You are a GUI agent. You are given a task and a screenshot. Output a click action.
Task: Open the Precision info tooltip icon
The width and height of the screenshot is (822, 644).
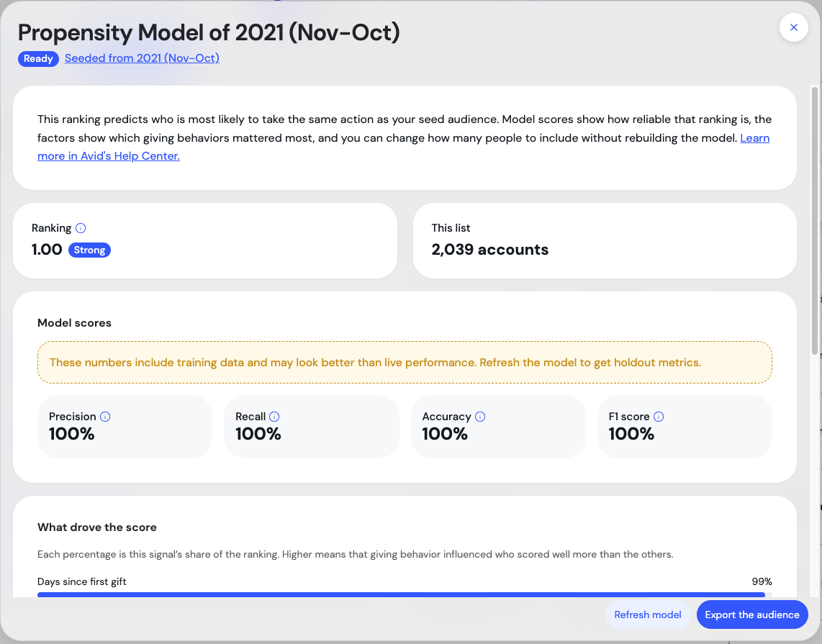pyautogui.click(x=105, y=417)
